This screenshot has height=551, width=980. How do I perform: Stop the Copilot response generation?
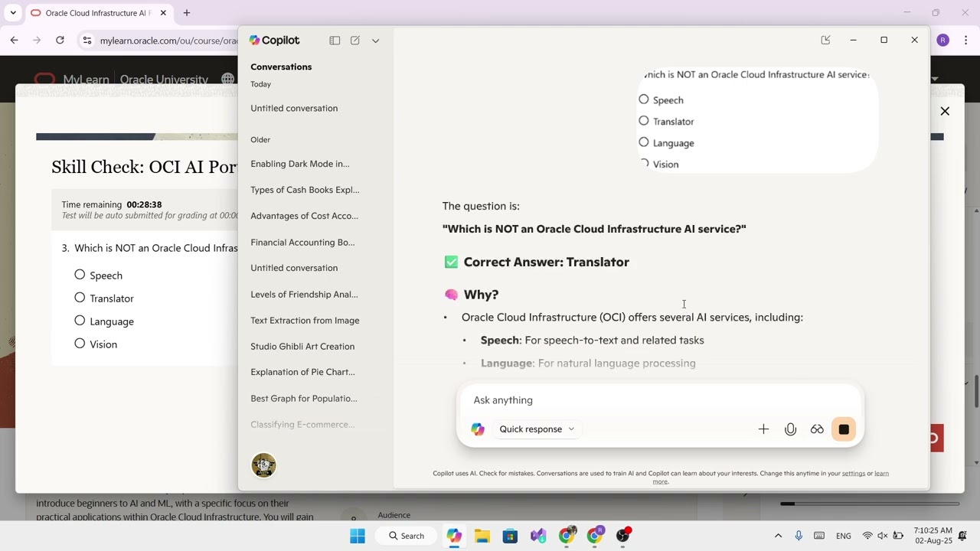(844, 429)
